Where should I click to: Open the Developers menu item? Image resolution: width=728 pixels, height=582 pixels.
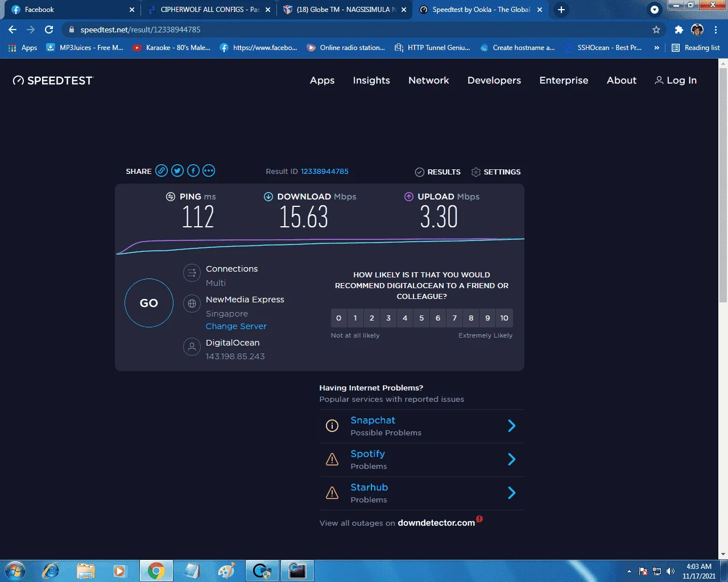point(494,81)
